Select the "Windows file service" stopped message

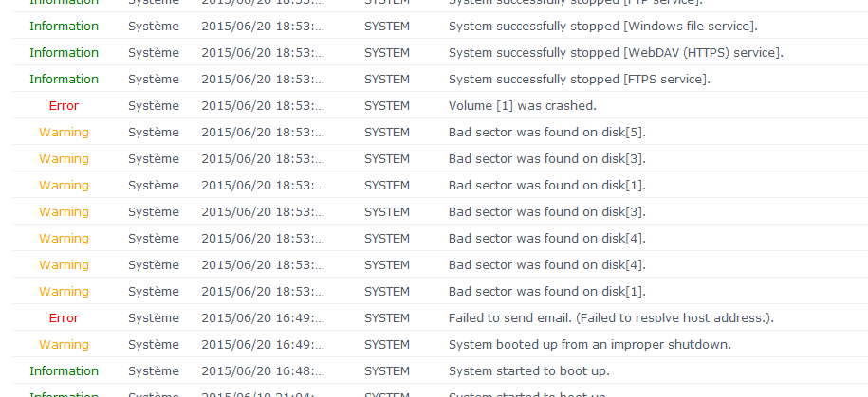tap(616, 26)
